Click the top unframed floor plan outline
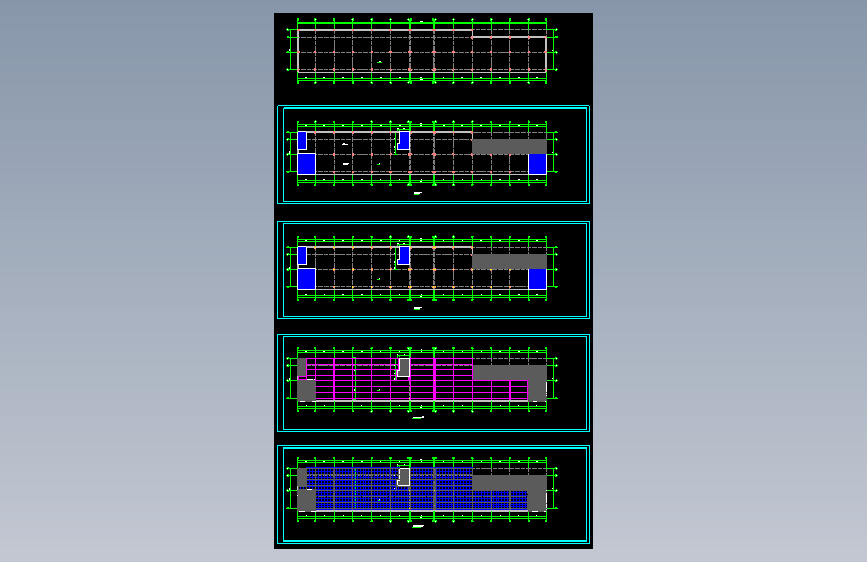 coord(422,50)
